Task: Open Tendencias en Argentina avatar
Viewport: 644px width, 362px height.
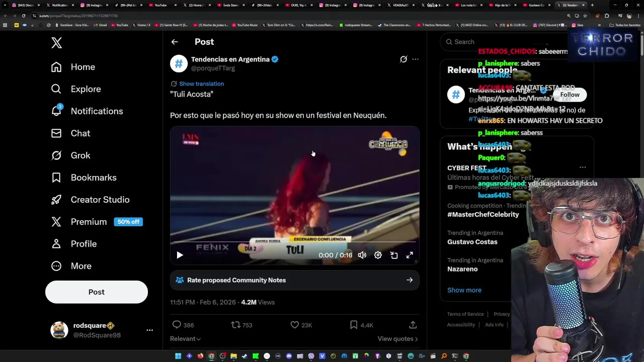Action: pos(179,63)
